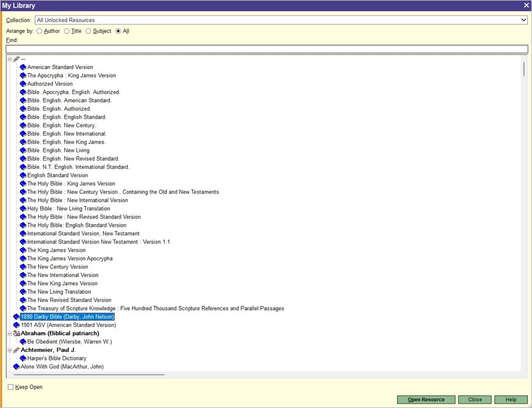Click book icon beside The New Century Version
This screenshot has height=408, width=532.
(23, 267)
